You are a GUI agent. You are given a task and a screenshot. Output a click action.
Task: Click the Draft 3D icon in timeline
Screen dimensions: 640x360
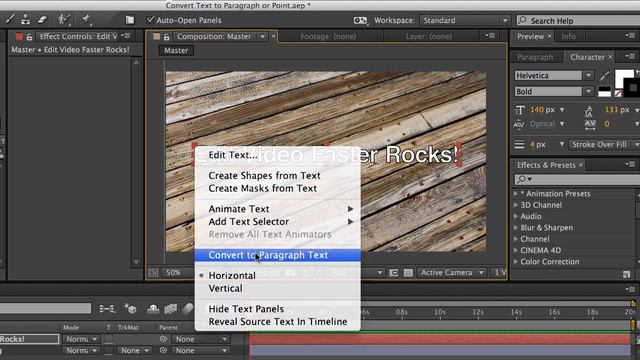[131, 309]
